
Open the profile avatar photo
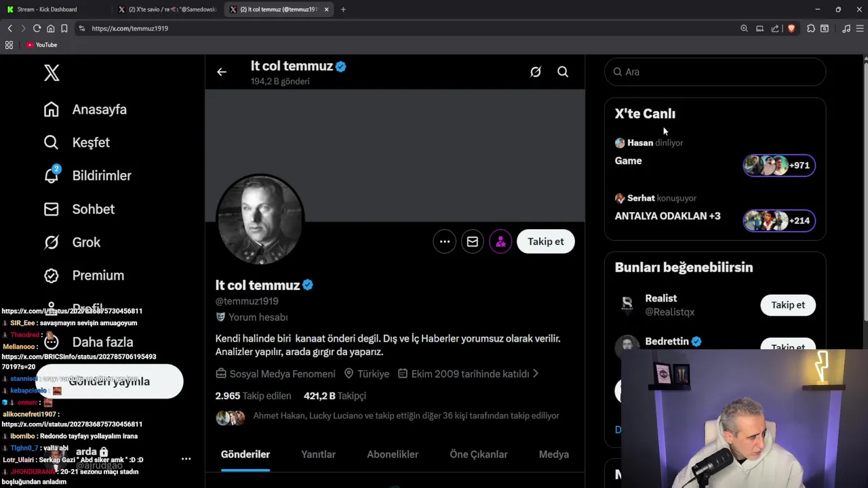pyautogui.click(x=260, y=218)
